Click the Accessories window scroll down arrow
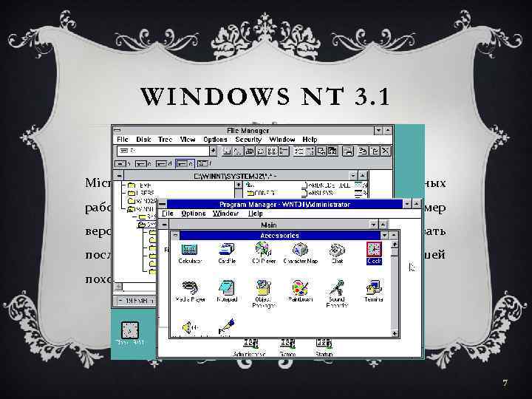 pyautogui.click(x=395, y=334)
